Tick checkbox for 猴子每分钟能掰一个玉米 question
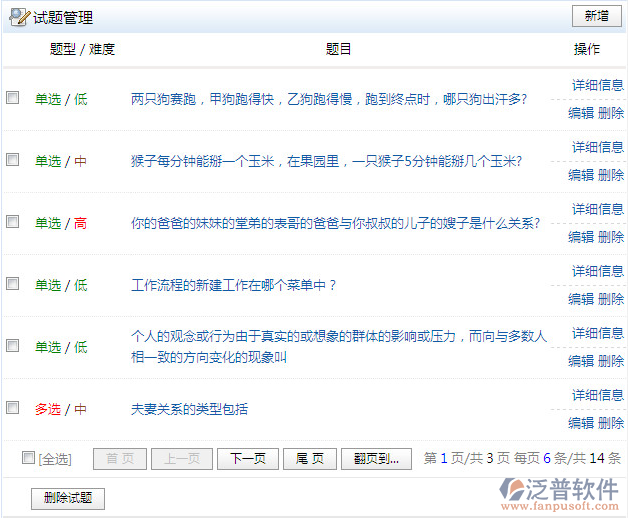 coord(12,160)
